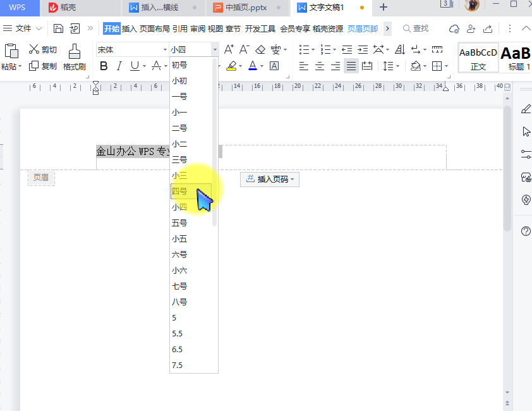Apply yellow highlight color
Screen dimensions: 532x411
pos(231,66)
